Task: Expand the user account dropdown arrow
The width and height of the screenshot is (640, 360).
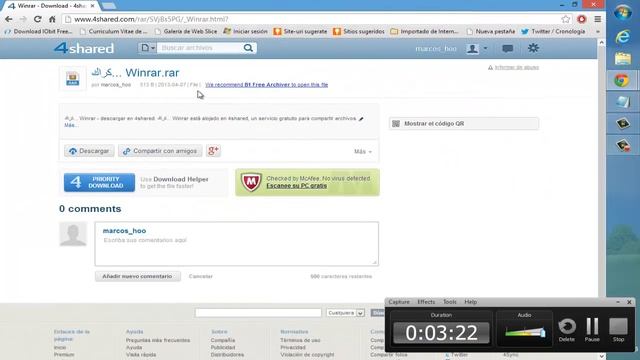Action: click(x=485, y=49)
